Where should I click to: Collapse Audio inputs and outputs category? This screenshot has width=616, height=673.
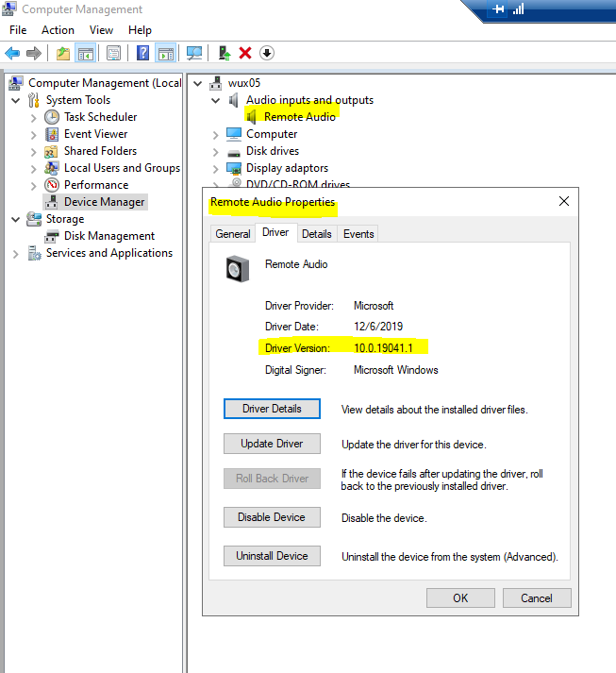pos(216,100)
